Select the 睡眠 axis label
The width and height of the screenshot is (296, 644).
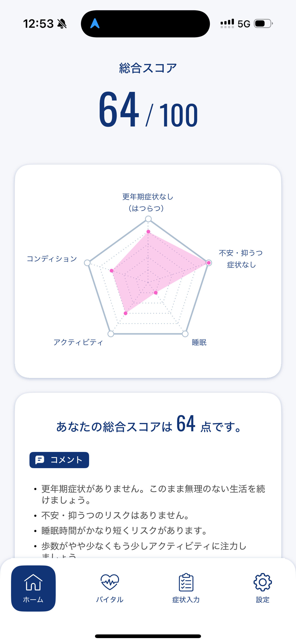pyautogui.click(x=199, y=342)
